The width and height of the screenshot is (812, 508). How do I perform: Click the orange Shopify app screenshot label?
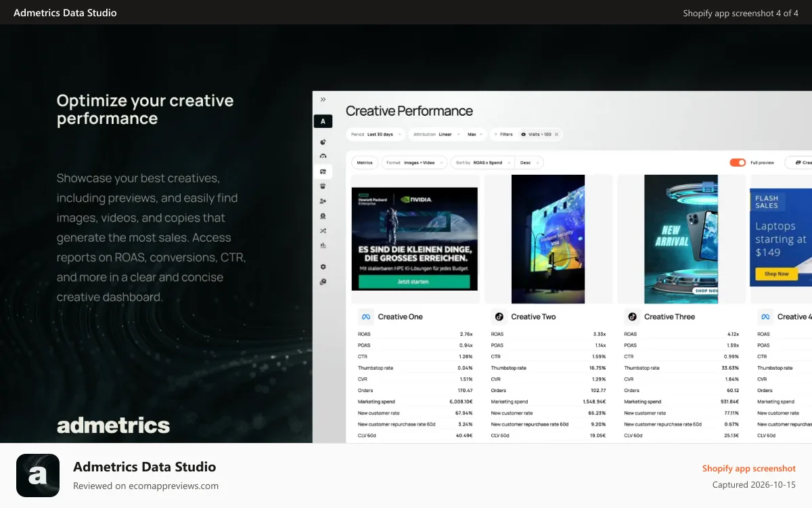(749, 468)
